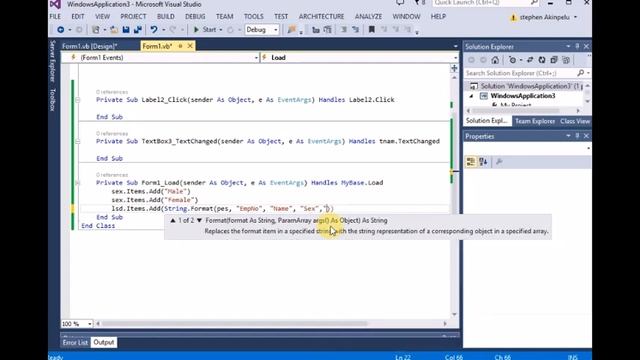Screen dimensions: 640x360
Task: Select the Solution 'WindowsApplication3' node
Action: click(x=527, y=86)
